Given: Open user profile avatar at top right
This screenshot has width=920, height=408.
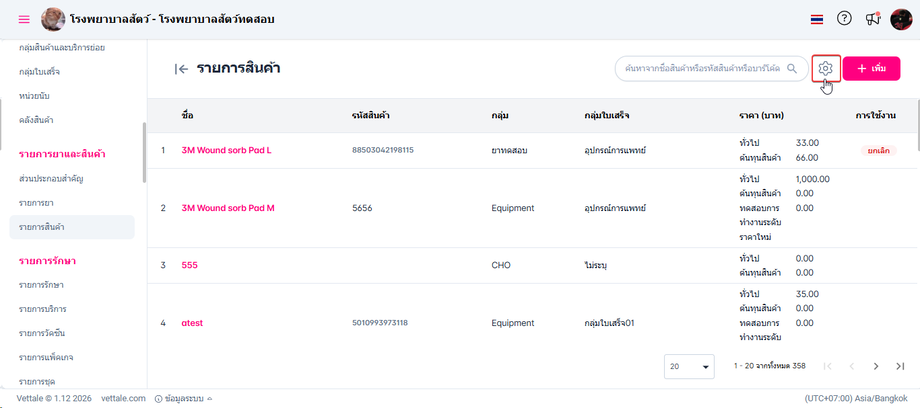Looking at the screenshot, I should [x=901, y=19].
